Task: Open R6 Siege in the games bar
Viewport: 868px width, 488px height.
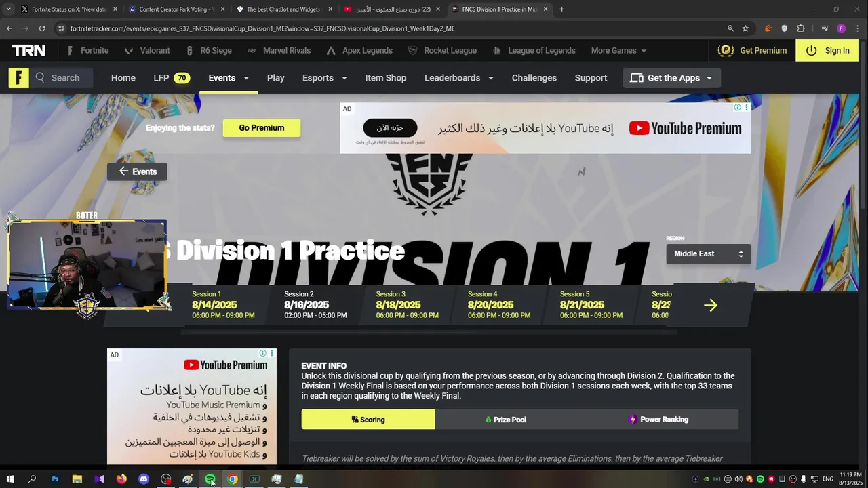Action: [208, 51]
